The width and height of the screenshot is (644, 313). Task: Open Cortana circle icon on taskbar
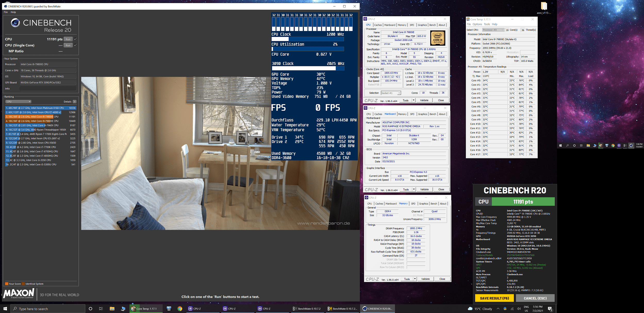click(90, 309)
